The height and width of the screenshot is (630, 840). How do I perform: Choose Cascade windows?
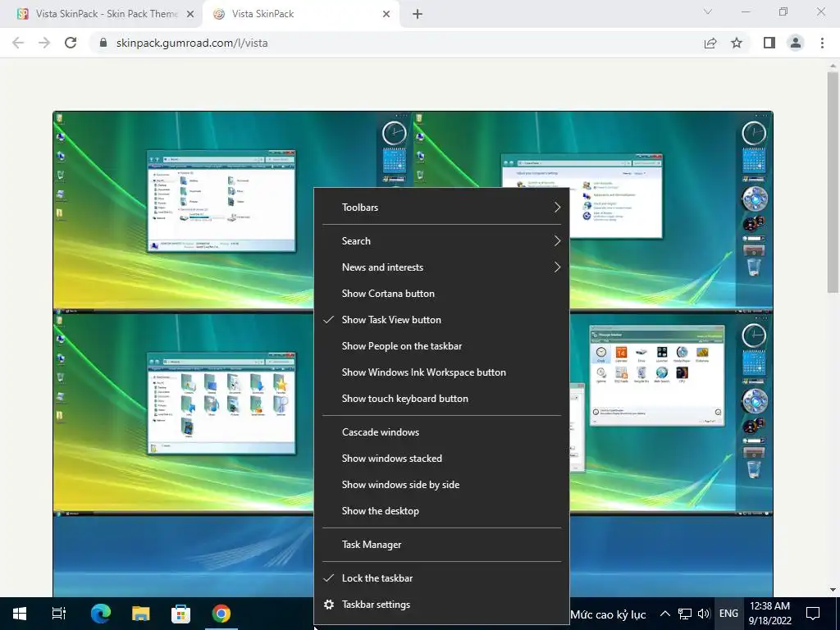441,432
